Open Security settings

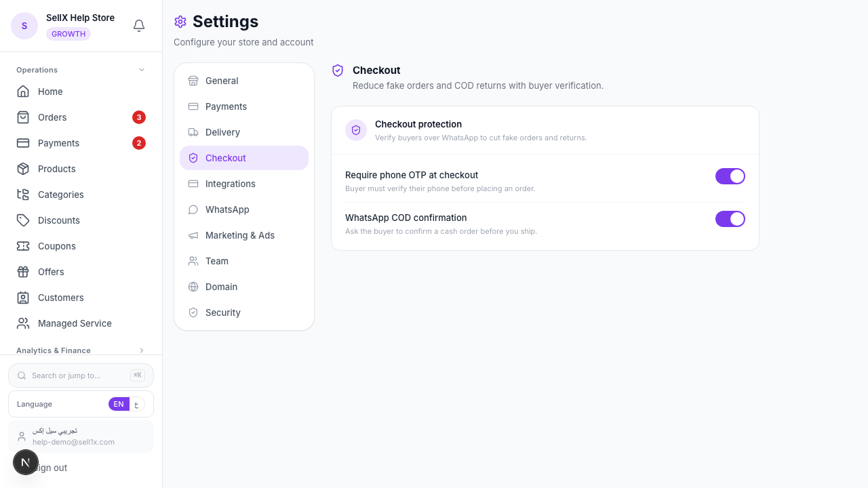[244, 312]
